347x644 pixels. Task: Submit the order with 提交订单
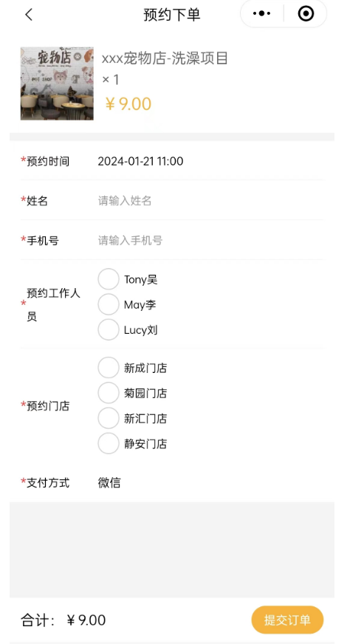(x=287, y=620)
